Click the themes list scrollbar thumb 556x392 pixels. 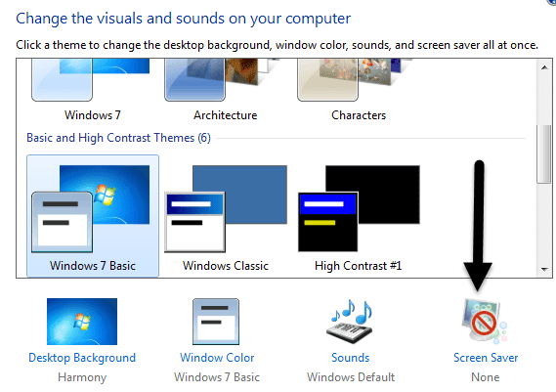click(x=544, y=153)
